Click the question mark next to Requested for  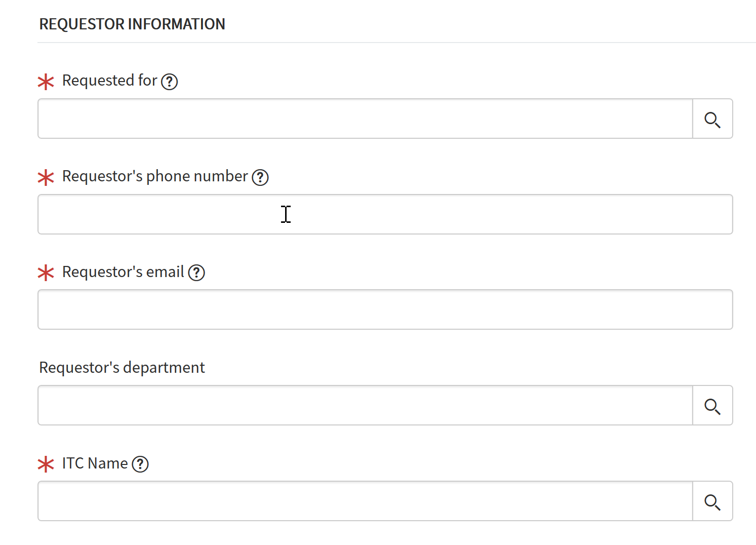click(170, 81)
